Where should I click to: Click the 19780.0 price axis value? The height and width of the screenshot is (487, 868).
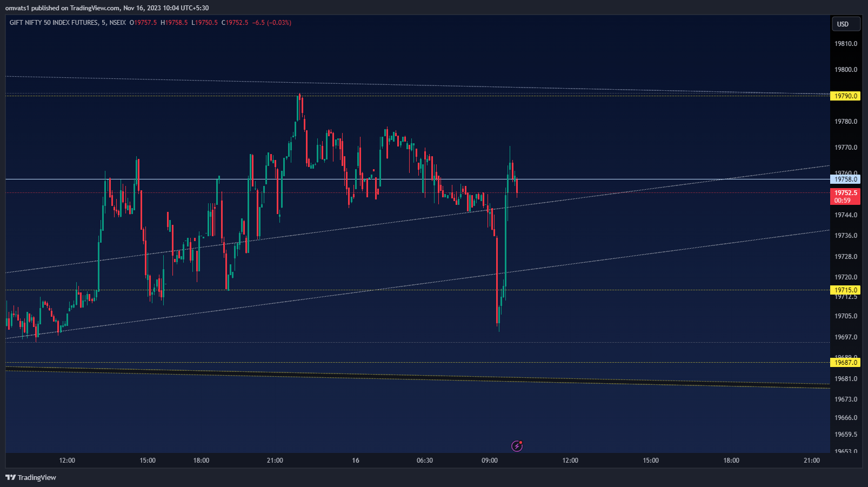[846, 122]
